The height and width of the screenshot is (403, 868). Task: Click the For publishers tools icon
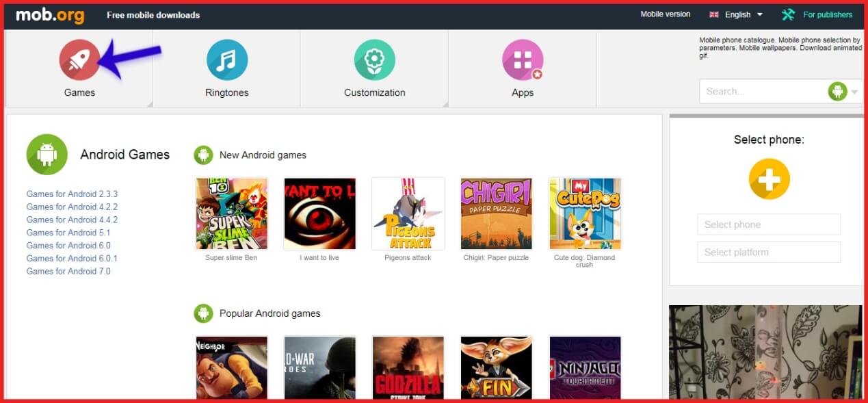pos(788,14)
